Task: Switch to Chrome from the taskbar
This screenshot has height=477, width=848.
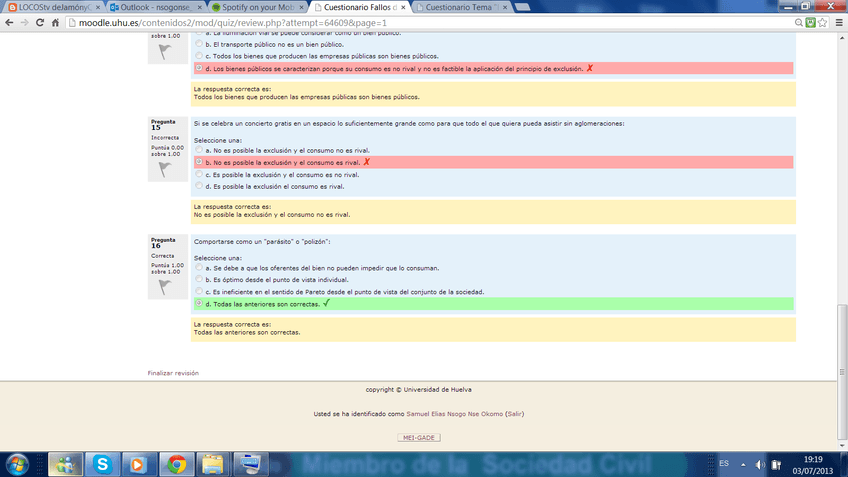Action: (x=176, y=465)
